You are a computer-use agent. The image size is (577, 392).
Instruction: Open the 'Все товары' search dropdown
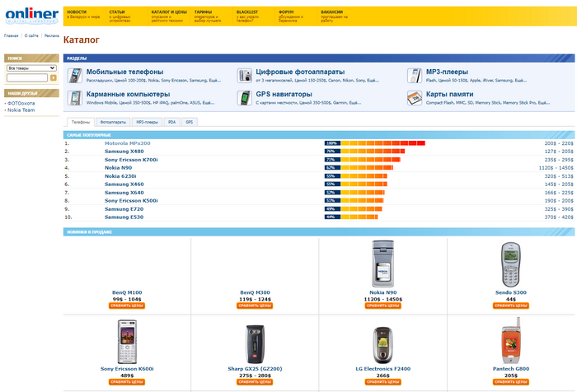[x=31, y=68]
